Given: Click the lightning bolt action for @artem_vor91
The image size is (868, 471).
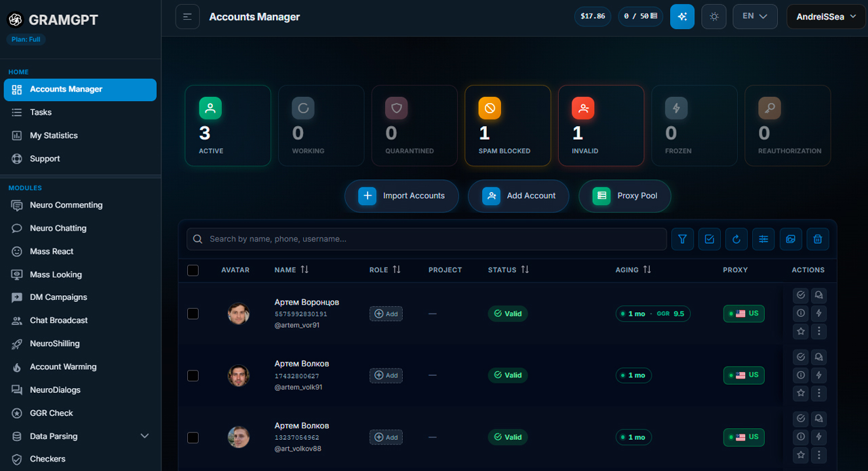Looking at the screenshot, I should point(819,314).
